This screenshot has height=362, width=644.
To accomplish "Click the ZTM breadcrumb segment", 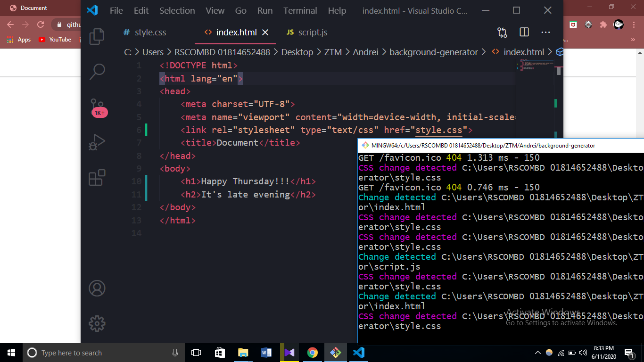I will pos(333,52).
